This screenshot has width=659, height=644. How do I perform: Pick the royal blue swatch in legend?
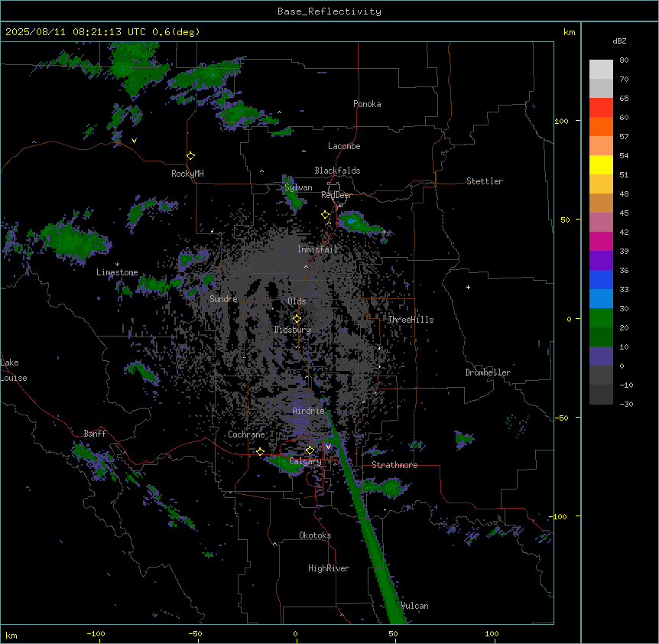coord(601,279)
